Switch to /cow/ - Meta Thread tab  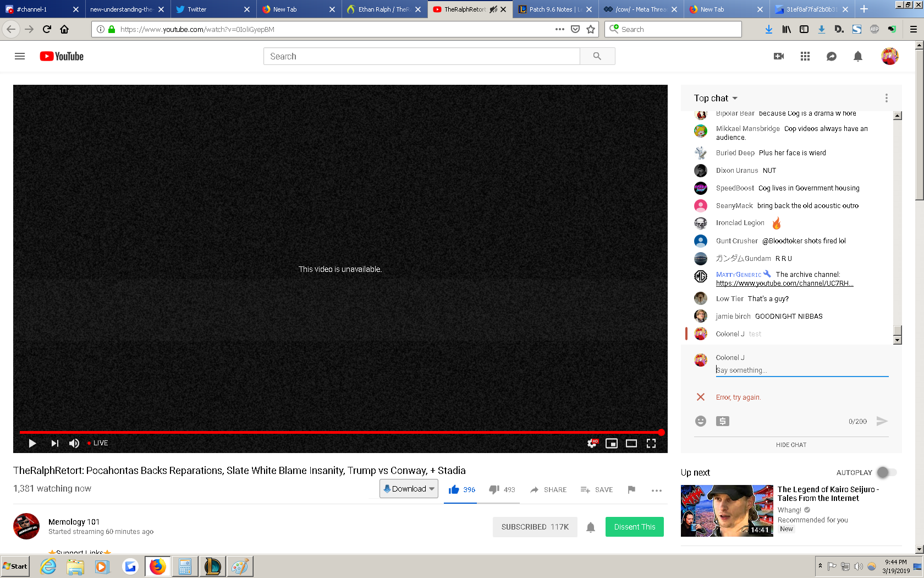(x=641, y=9)
